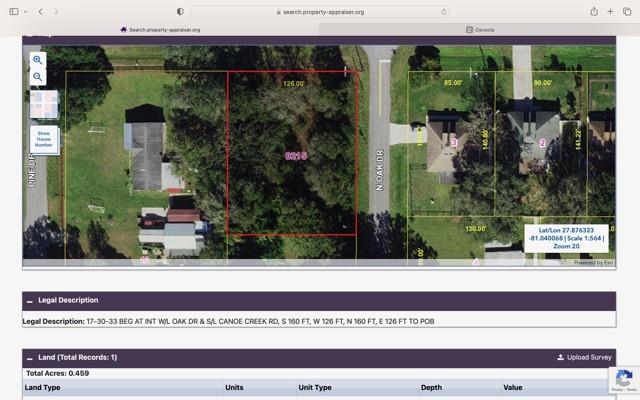This screenshot has width=640, height=400.
Task: Open the Safari Share menu
Action: click(594, 11)
